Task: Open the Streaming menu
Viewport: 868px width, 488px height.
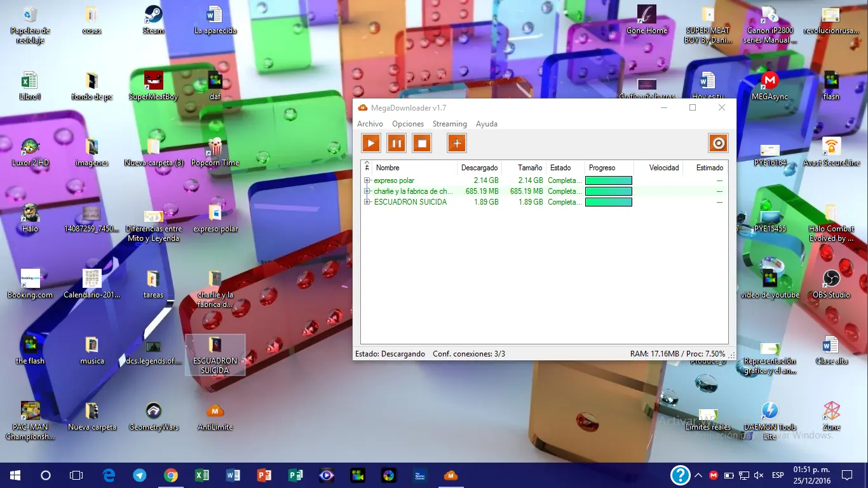Action: tap(450, 124)
